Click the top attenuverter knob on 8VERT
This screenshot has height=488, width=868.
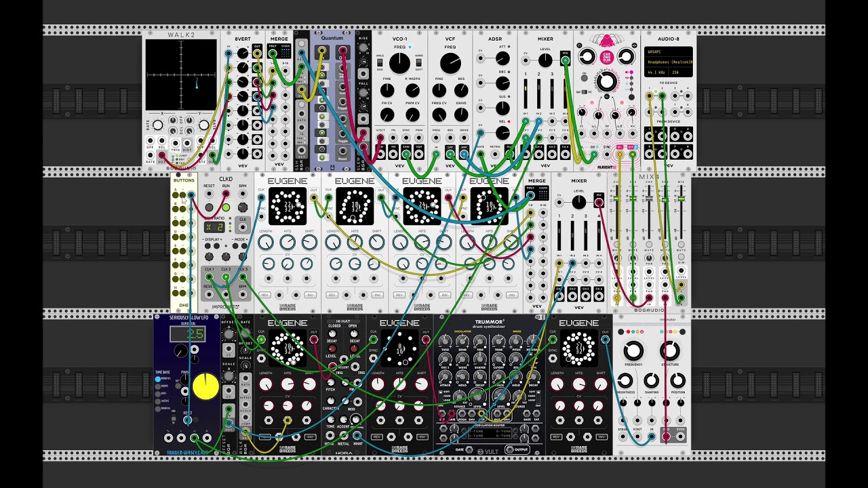coord(243,54)
